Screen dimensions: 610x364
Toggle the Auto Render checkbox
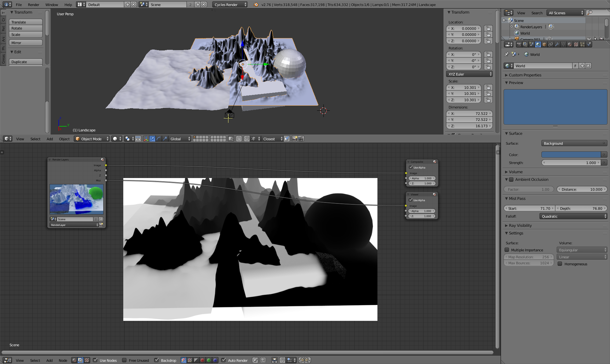coord(223,360)
